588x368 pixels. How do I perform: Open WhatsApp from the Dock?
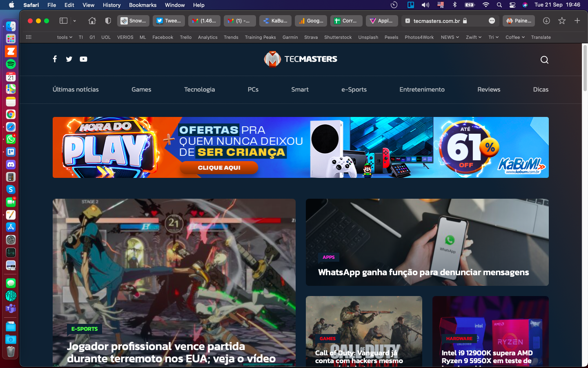click(x=11, y=139)
